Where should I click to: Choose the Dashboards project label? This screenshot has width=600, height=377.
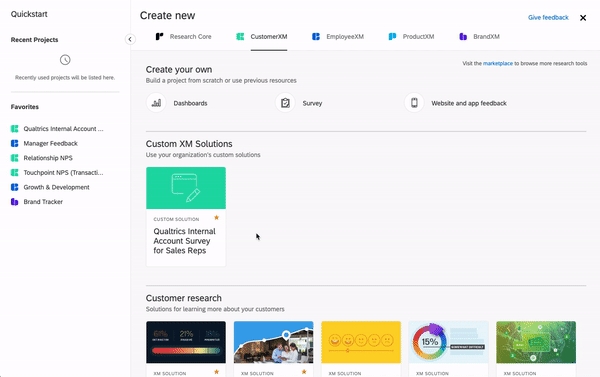[x=190, y=103]
